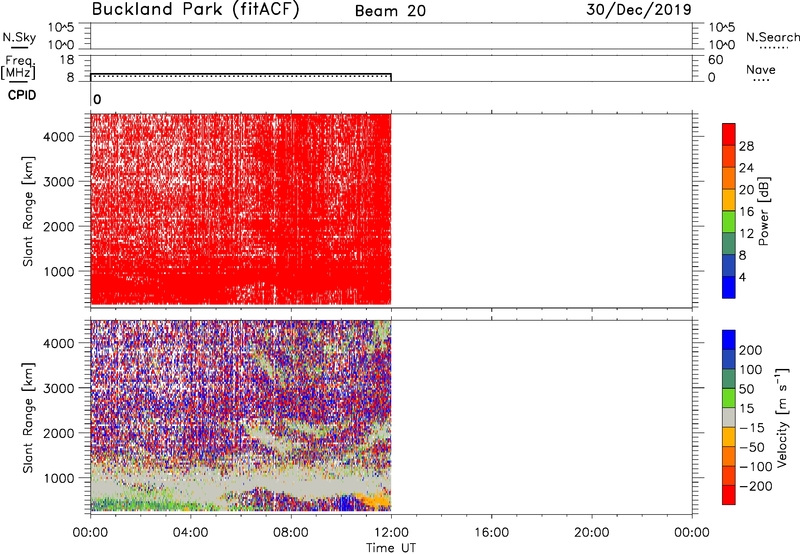The width and height of the screenshot is (800, 554).
Task: Click the frequency trace line in Freq panel
Action: 240,74
